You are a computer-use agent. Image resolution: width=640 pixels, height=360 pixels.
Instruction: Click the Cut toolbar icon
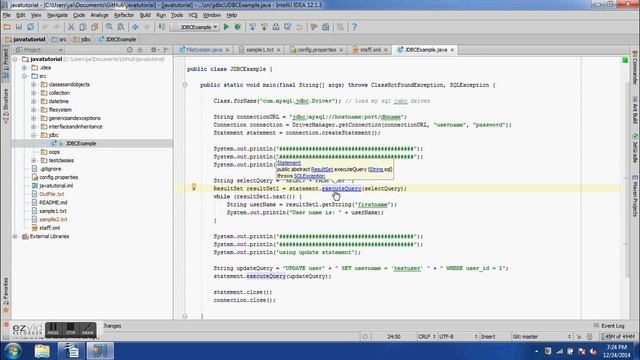[x=71, y=27]
